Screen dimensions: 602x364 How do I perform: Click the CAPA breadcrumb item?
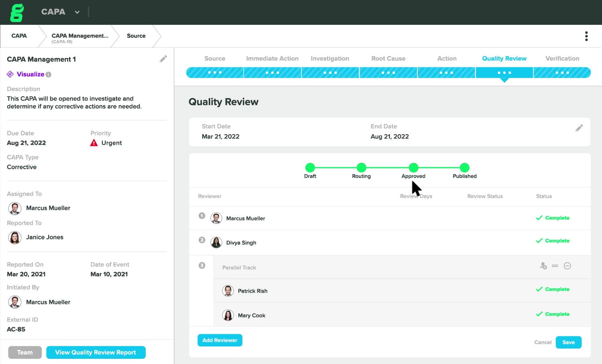(19, 36)
